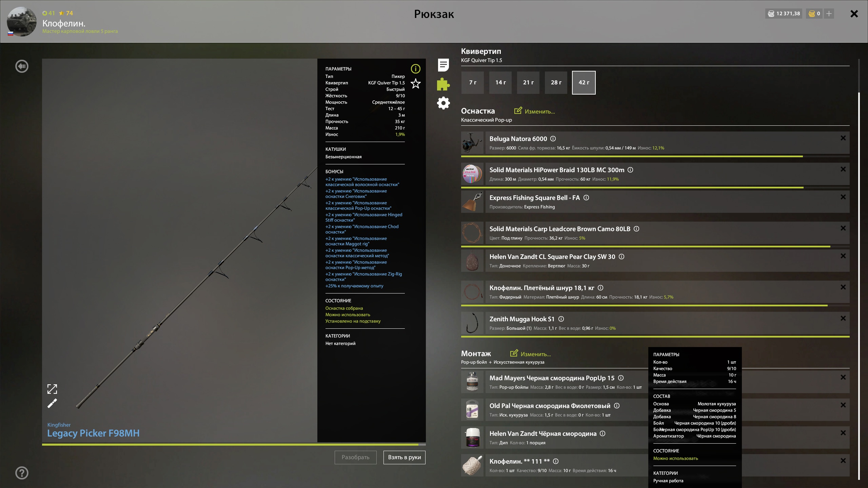Open info for Beluga Natora 6000

coord(553,139)
